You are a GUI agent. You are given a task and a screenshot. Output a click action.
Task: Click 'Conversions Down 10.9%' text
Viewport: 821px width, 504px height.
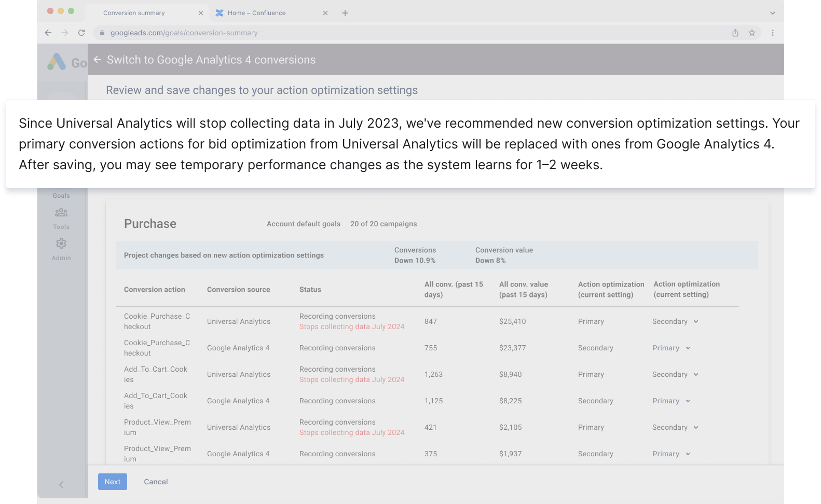click(x=415, y=255)
